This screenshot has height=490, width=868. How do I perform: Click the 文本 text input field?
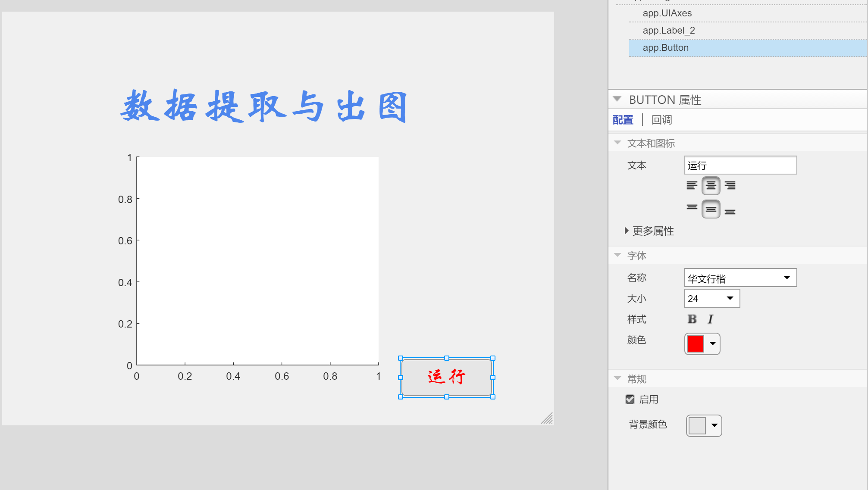coord(740,165)
